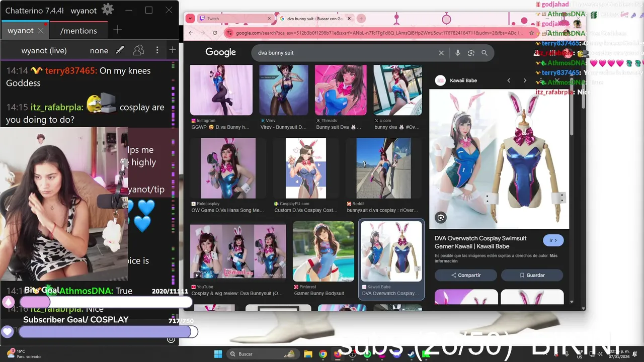This screenshot has width=644, height=362.
Task: Open Chatterino split three-dot menu
Action: 157,50
